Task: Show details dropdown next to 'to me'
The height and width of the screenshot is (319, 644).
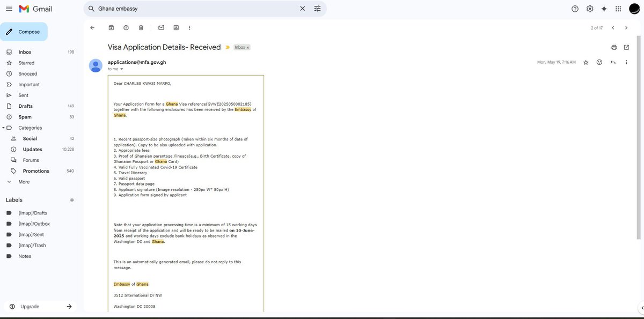Action: (x=121, y=69)
